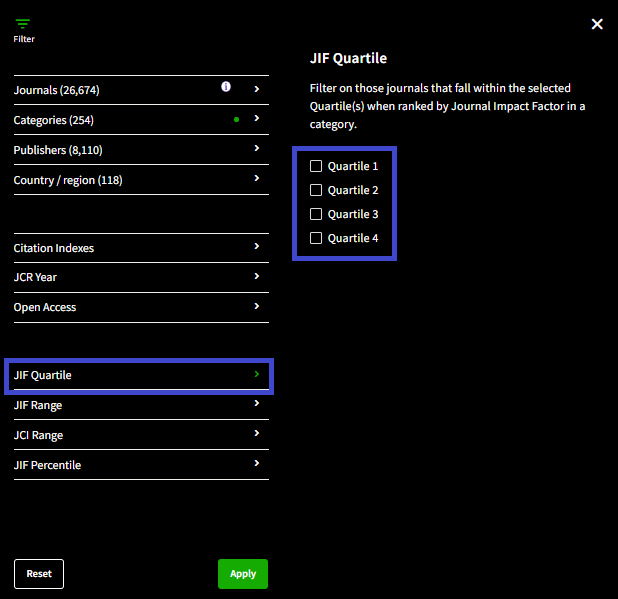
Task: Enable the Quartile 2 checkbox
Action: [316, 190]
